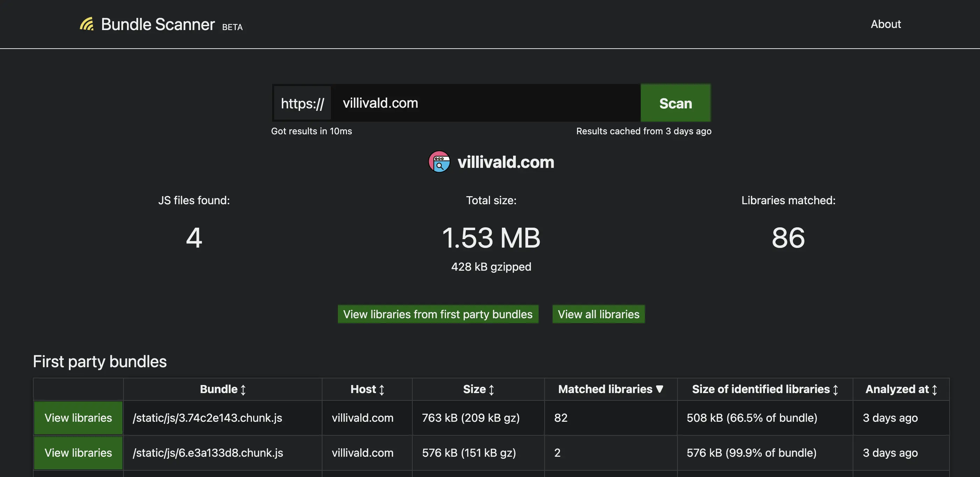
Task: View libraries for 6.e3a133d8.chunk.js
Action: (78, 453)
